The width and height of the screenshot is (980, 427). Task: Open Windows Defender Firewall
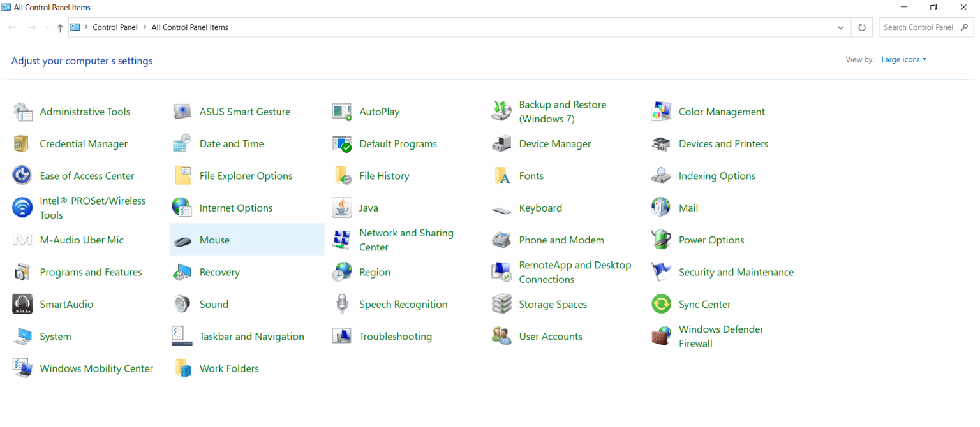721,336
